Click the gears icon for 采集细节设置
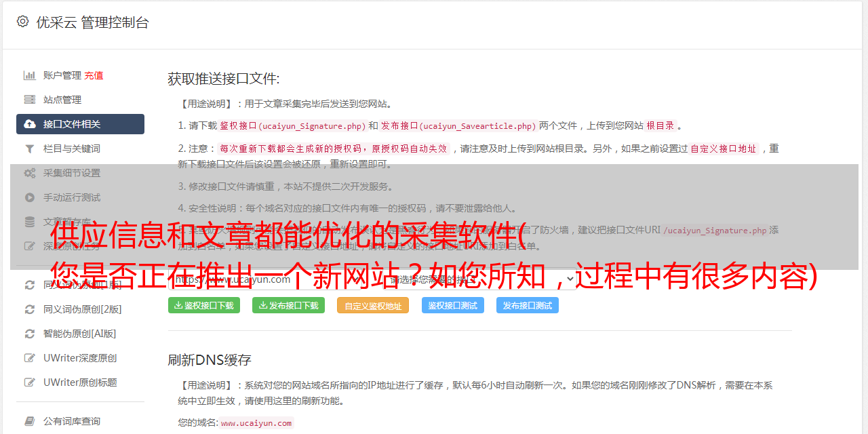868x434 pixels. pos(30,173)
